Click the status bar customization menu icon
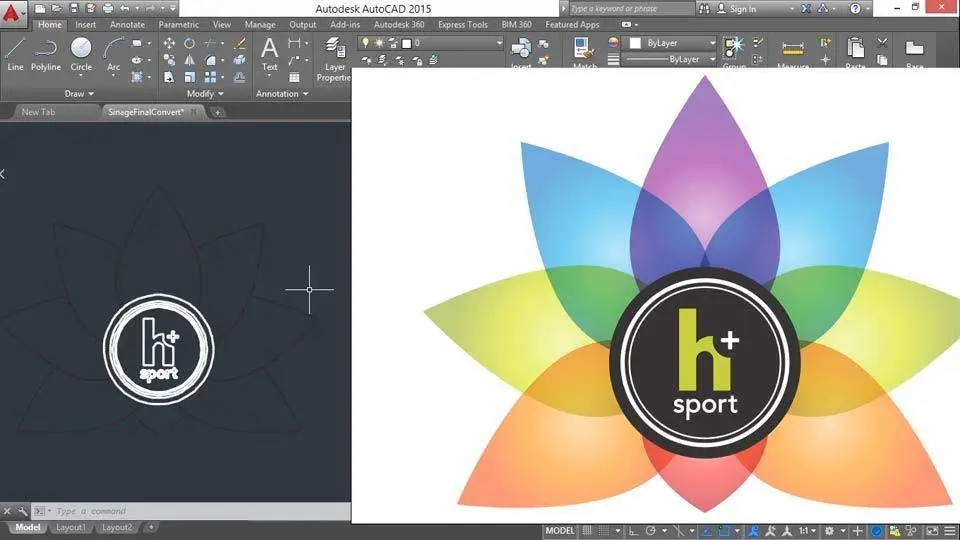This screenshot has height=540, width=960. [x=950, y=531]
